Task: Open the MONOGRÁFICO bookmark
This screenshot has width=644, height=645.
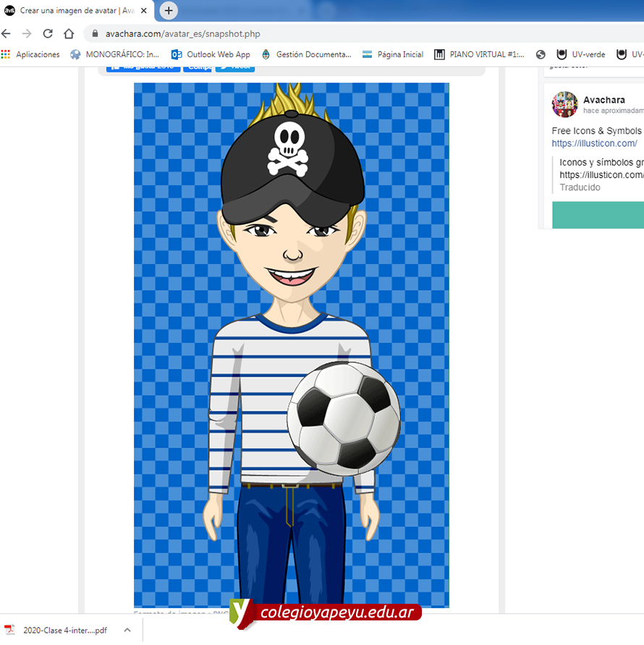Action: coord(114,54)
